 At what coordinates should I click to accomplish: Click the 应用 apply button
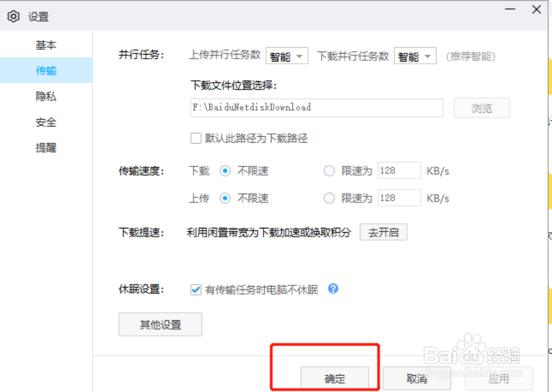tap(499, 378)
